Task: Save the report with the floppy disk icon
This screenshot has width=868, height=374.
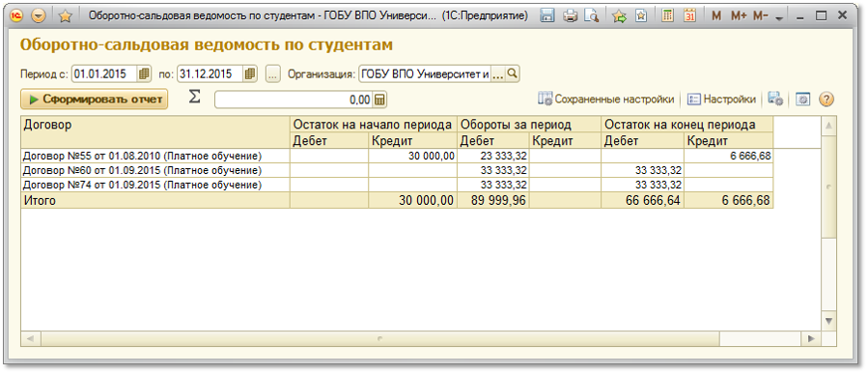Action: click(547, 16)
